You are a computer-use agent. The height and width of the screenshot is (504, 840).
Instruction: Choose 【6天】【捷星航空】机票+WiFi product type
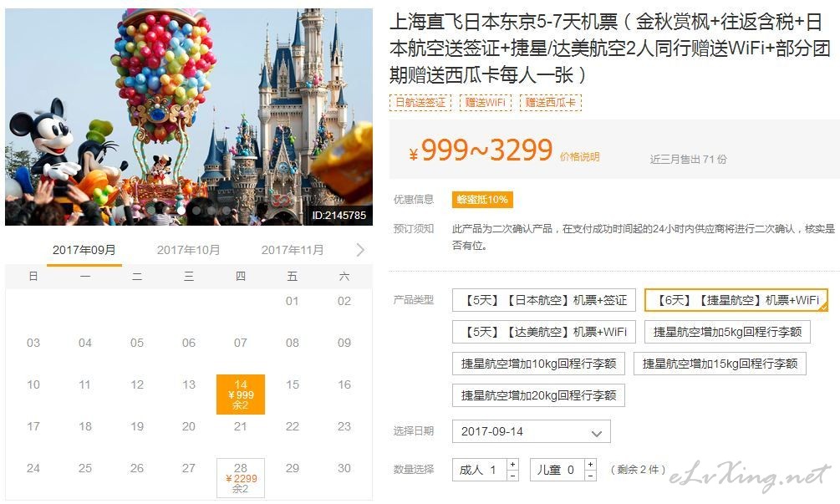[x=736, y=300]
